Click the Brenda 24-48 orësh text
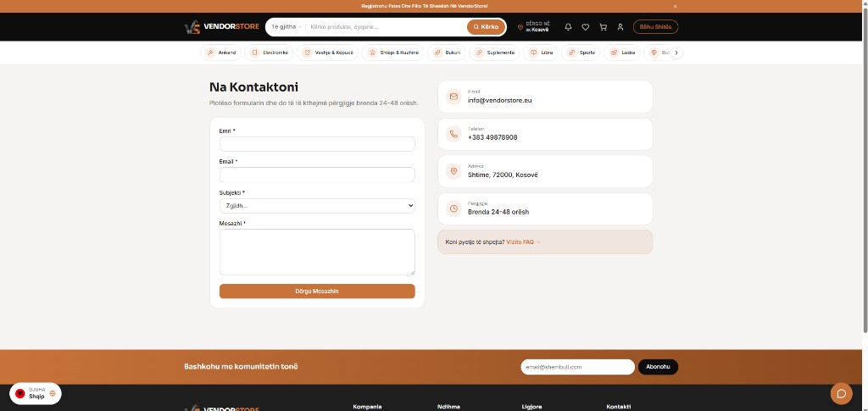The width and height of the screenshot is (868, 411). tap(498, 212)
